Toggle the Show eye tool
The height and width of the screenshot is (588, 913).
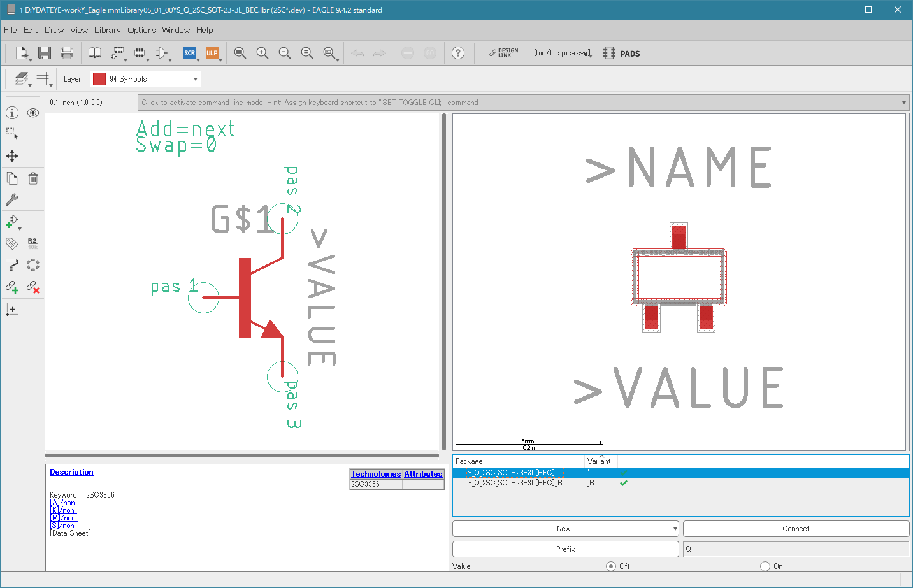click(x=33, y=113)
